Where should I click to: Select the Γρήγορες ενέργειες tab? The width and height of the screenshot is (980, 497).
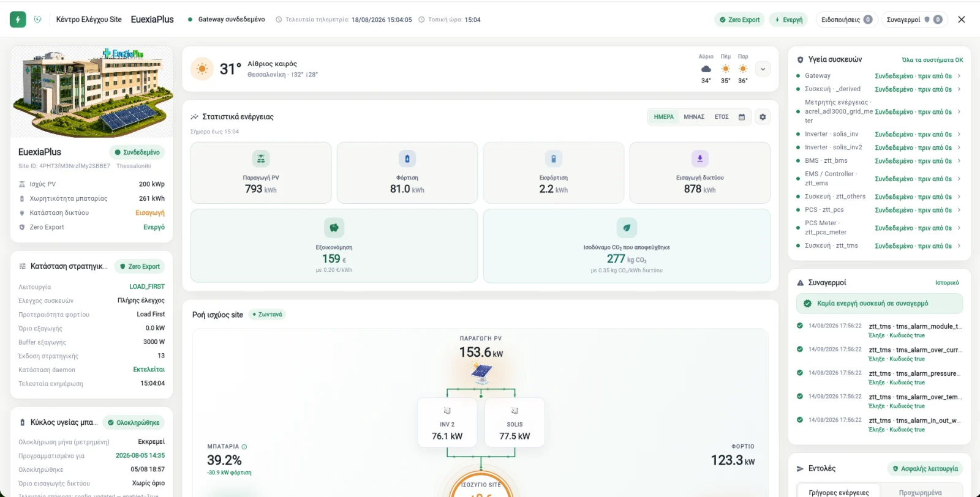(839, 492)
